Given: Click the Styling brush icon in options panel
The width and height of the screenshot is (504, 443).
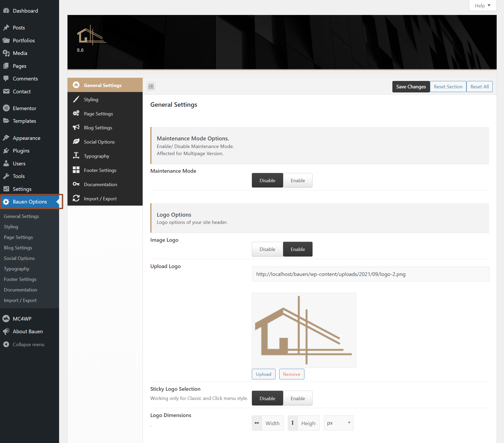Looking at the screenshot, I should pos(76,99).
